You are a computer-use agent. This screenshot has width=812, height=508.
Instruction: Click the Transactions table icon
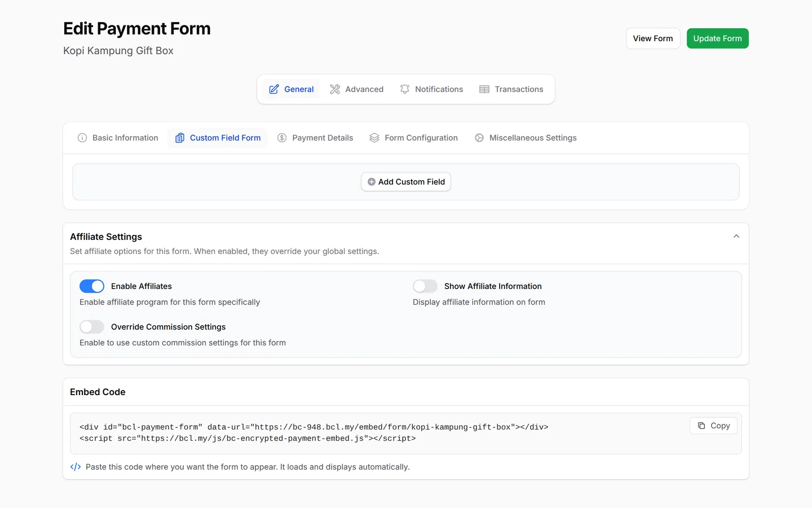click(x=484, y=89)
